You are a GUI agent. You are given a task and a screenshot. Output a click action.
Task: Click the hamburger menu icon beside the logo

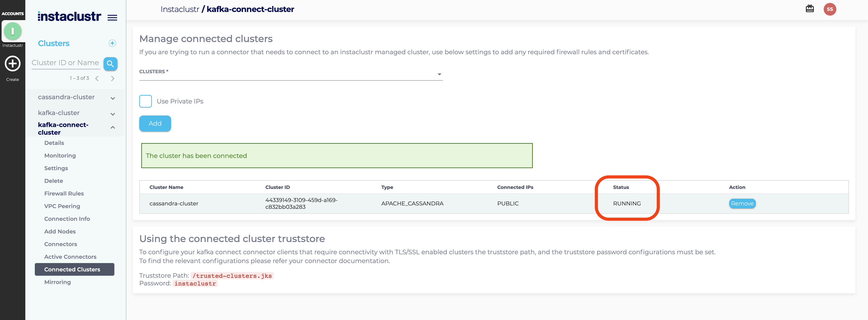(112, 18)
